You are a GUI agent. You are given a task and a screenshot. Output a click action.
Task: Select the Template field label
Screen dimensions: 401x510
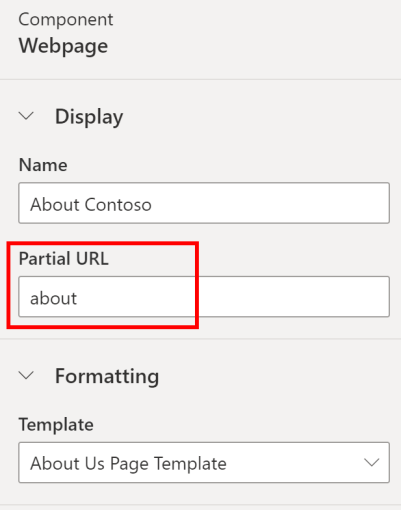[56, 425]
